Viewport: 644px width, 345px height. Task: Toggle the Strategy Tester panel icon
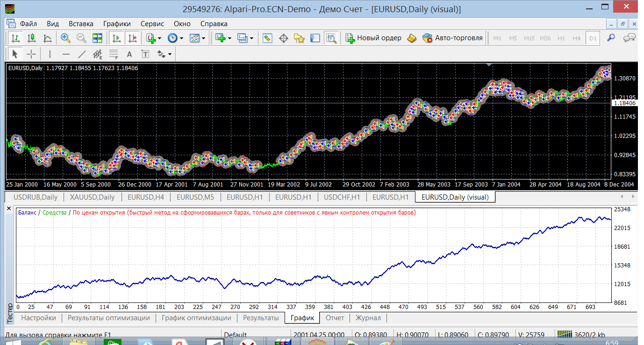331,38
